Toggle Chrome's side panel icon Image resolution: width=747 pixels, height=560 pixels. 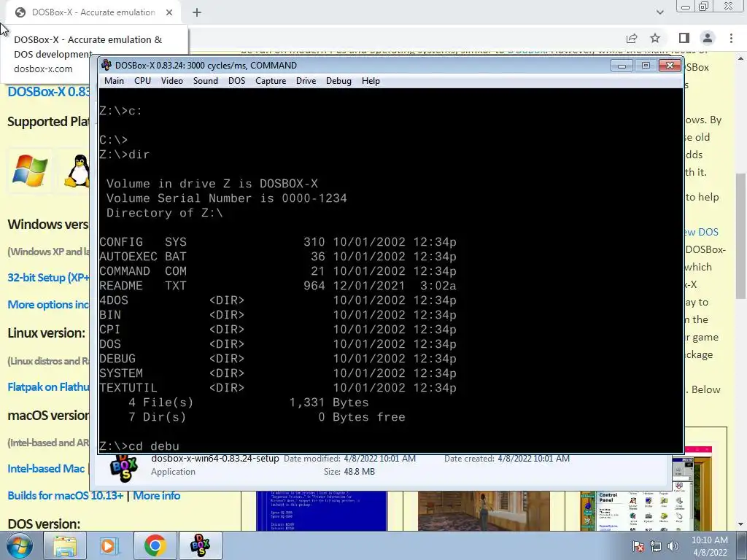[x=684, y=38]
